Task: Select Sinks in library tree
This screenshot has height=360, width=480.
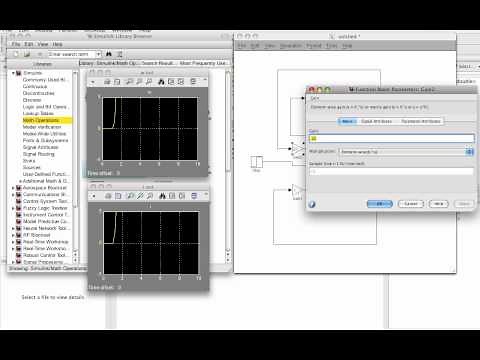Action: point(29,161)
